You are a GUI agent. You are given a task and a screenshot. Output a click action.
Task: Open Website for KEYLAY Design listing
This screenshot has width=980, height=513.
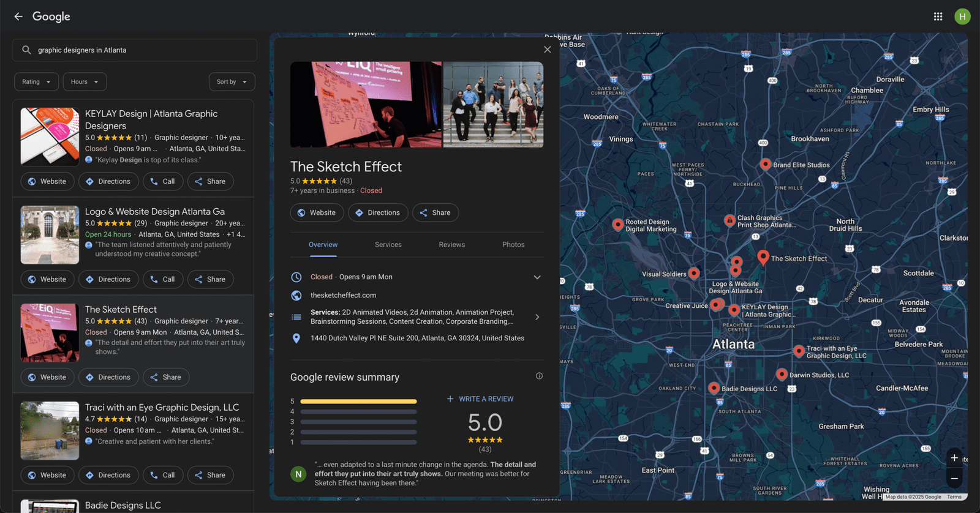tap(47, 181)
